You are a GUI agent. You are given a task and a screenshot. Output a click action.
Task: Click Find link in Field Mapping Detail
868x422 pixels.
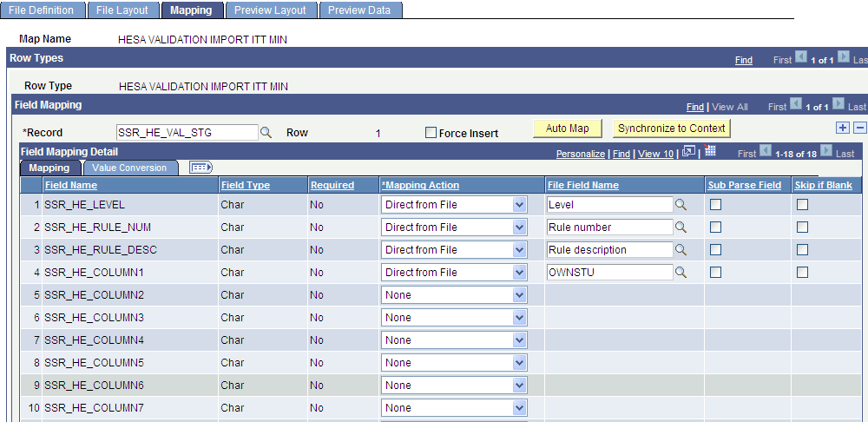coord(621,154)
